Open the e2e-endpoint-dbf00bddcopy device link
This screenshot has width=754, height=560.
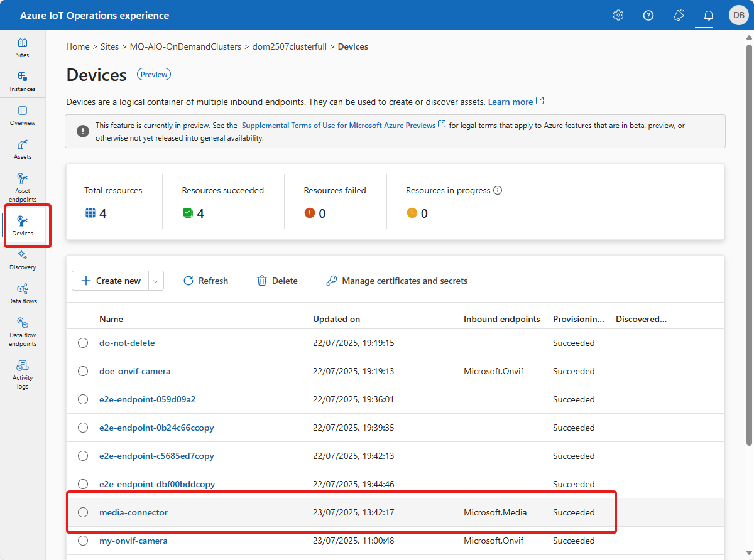coord(157,484)
